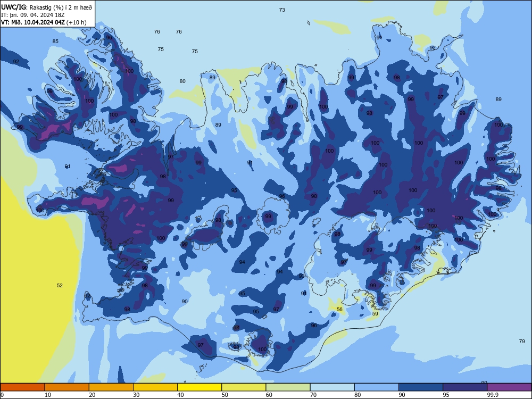Viewport: 532px width, 399px height.
Task: Click the value 52 in the yellow area
Action: coord(60,285)
